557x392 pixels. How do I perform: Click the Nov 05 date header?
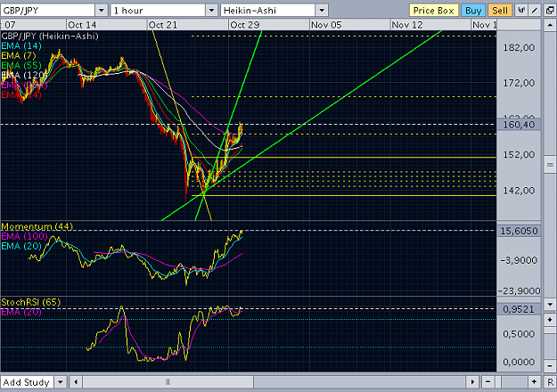point(326,25)
